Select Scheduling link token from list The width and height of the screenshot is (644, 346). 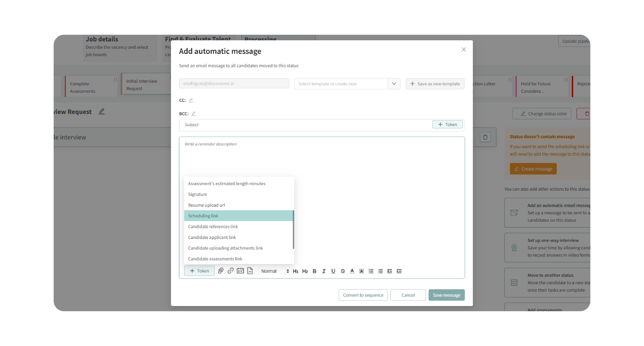coord(203,216)
